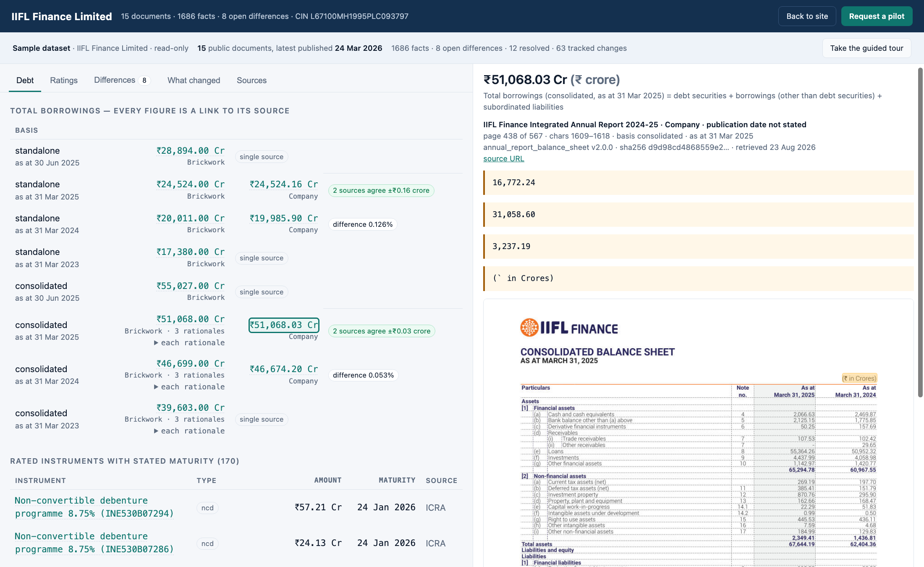Select the highlighted ₹51,068.03 Cr Company figure

point(284,325)
